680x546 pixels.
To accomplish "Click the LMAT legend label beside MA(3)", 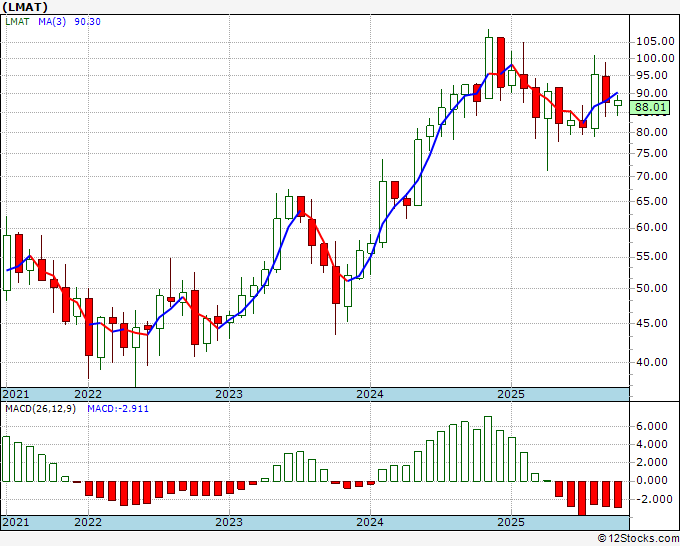I will (x=16, y=20).
